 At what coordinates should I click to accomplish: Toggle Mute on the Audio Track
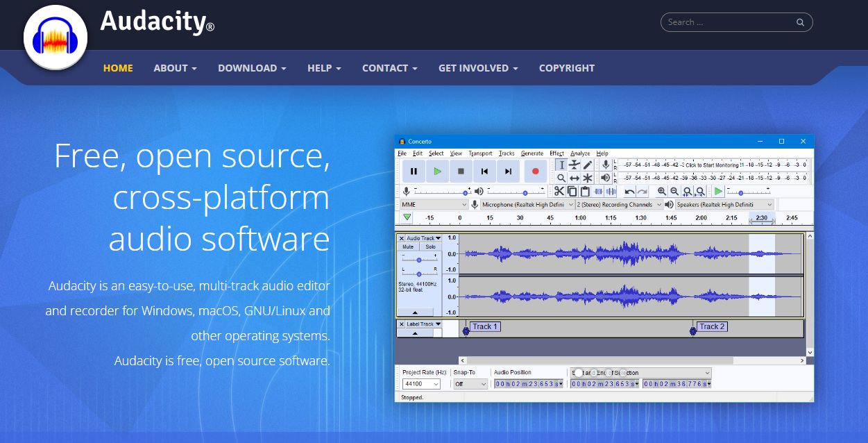(x=408, y=247)
